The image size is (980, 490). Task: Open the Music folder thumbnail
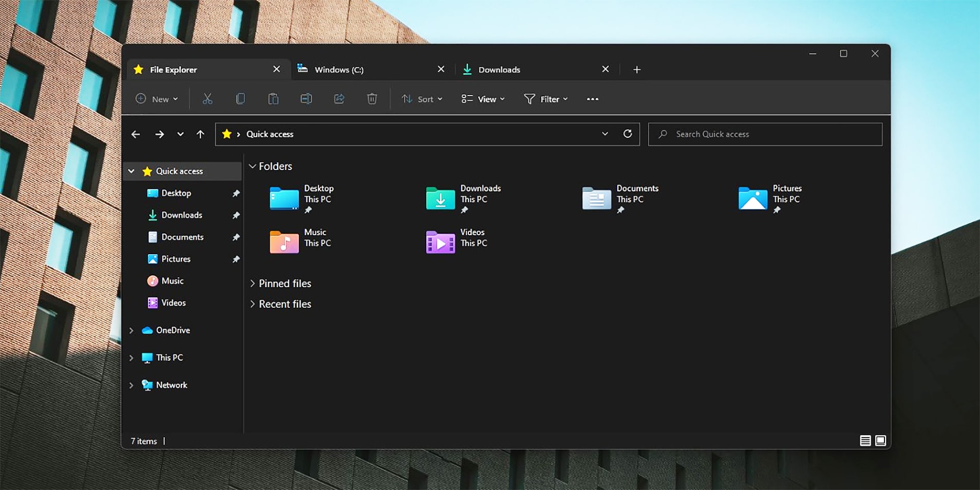pyautogui.click(x=285, y=242)
